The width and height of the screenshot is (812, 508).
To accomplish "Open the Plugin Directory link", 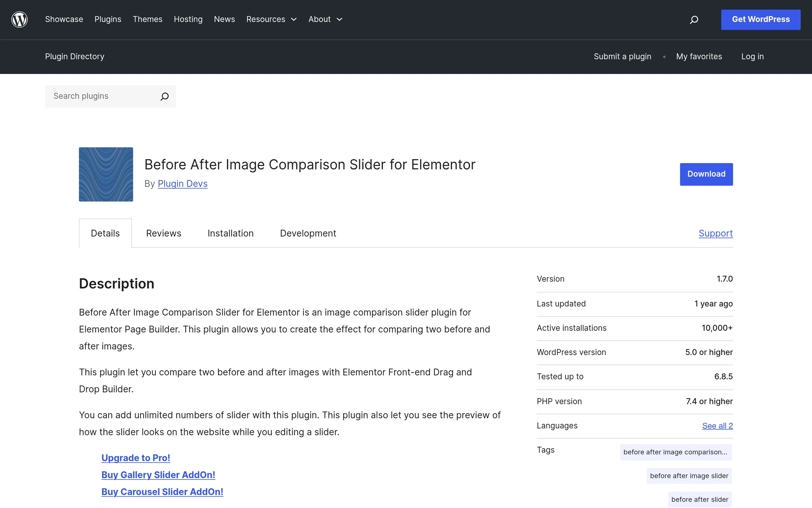I will click(75, 57).
